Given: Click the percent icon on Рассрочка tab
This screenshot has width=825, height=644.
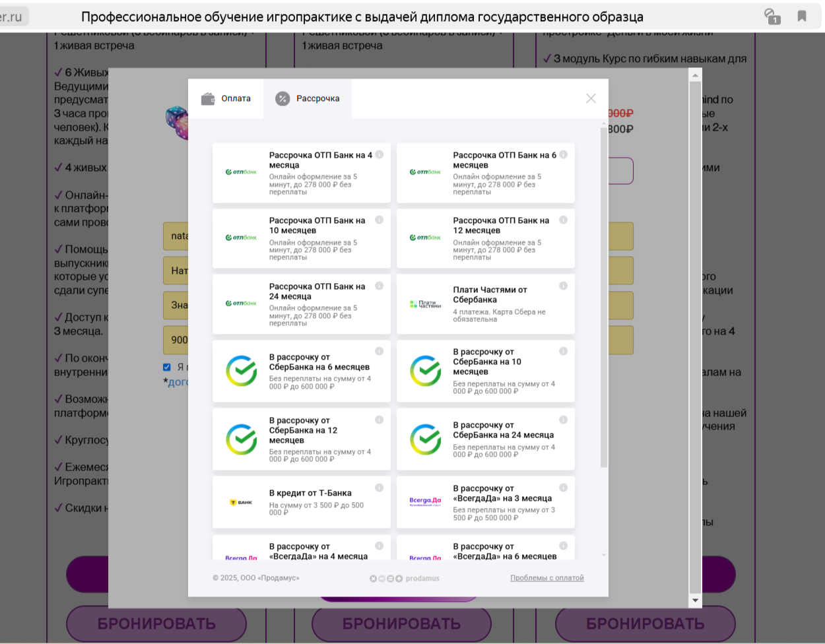Looking at the screenshot, I should coord(282,99).
